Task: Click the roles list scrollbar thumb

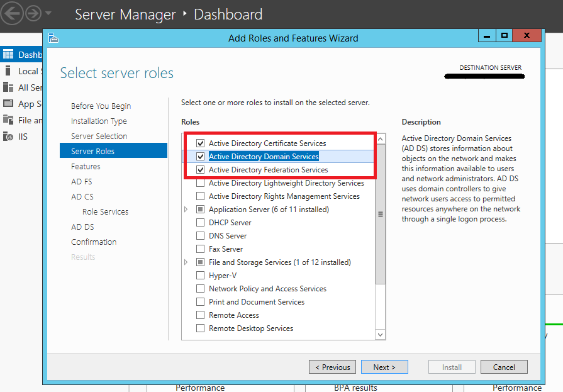Action: click(380, 214)
